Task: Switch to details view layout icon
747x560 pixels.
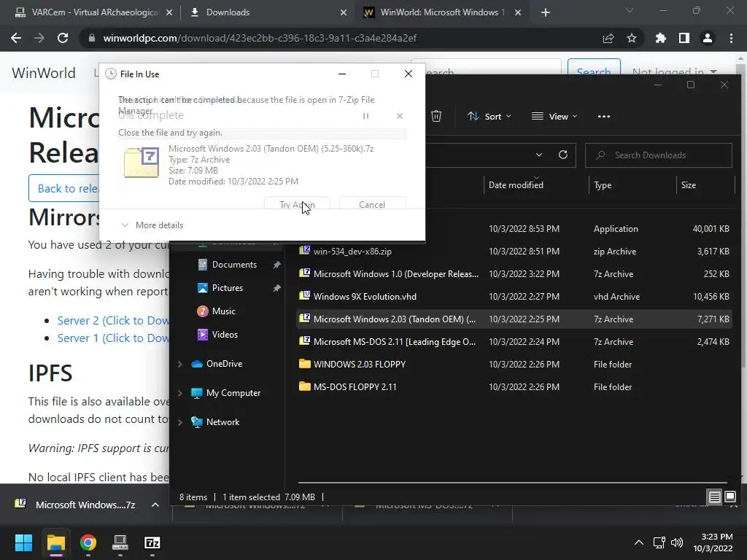Action: [x=714, y=497]
